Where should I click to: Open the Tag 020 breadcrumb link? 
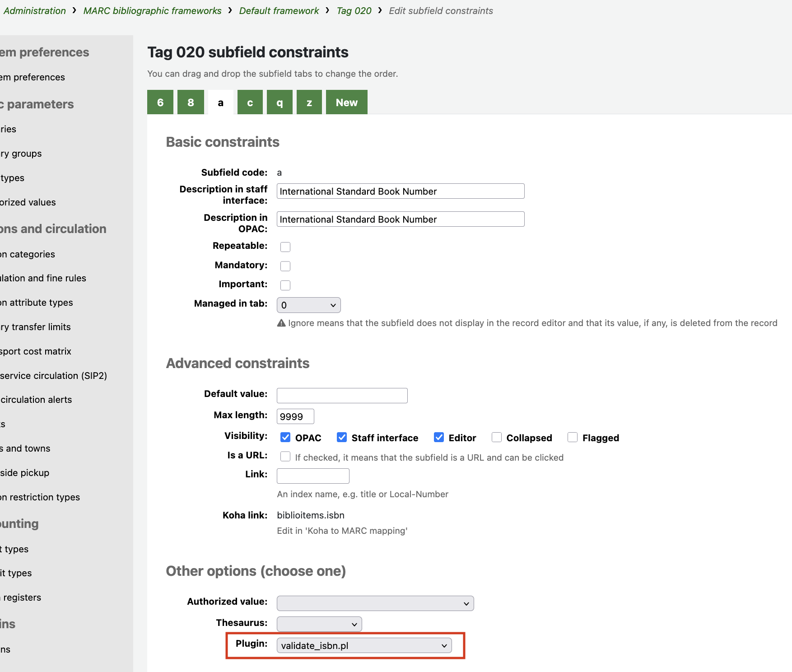coord(354,11)
